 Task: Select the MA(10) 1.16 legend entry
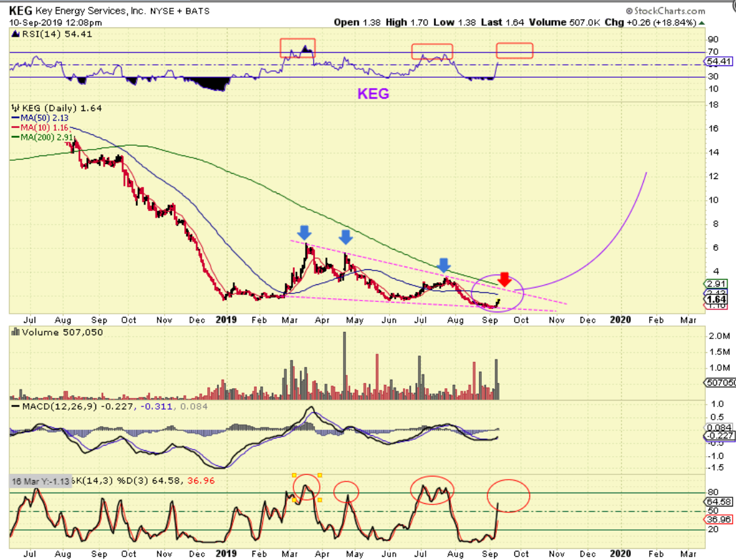click(40, 127)
